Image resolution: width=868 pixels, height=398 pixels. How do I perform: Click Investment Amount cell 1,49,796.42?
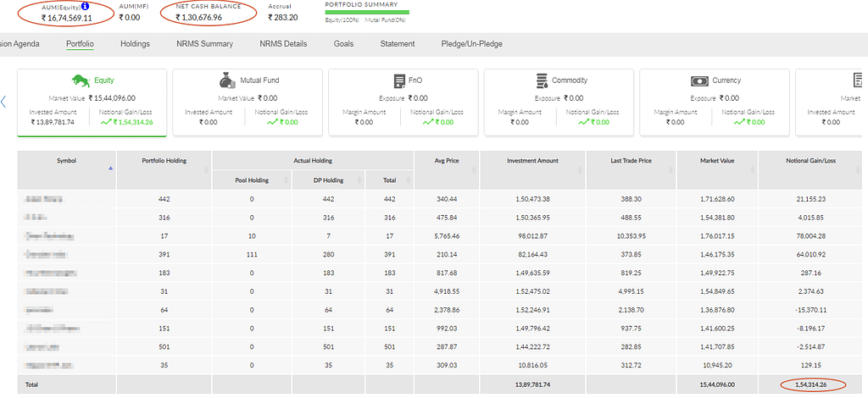(x=532, y=329)
